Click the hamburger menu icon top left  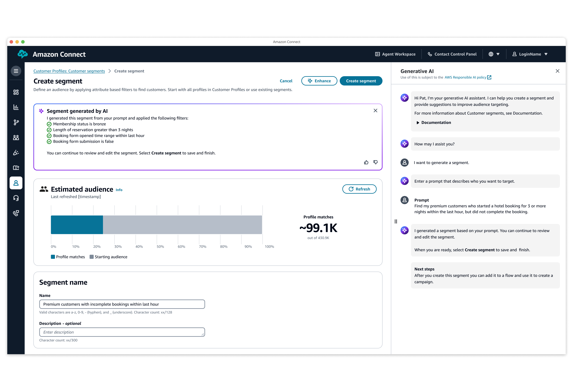(x=16, y=71)
